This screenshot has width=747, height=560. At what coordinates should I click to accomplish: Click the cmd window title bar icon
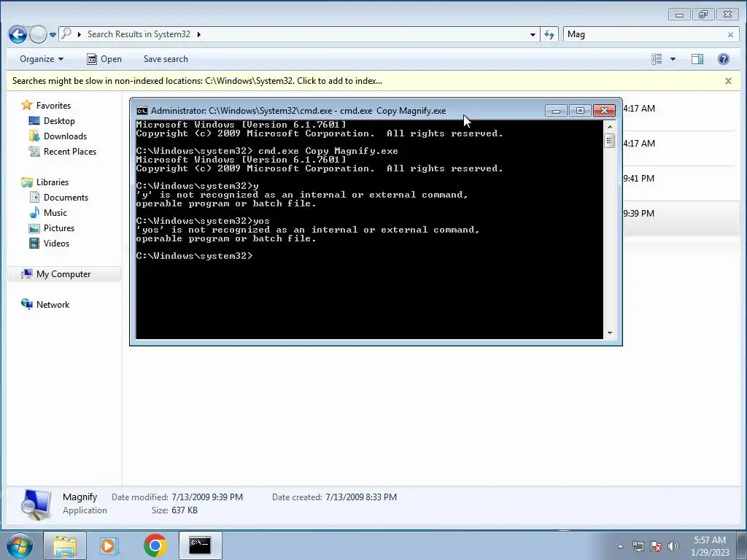click(142, 111)
